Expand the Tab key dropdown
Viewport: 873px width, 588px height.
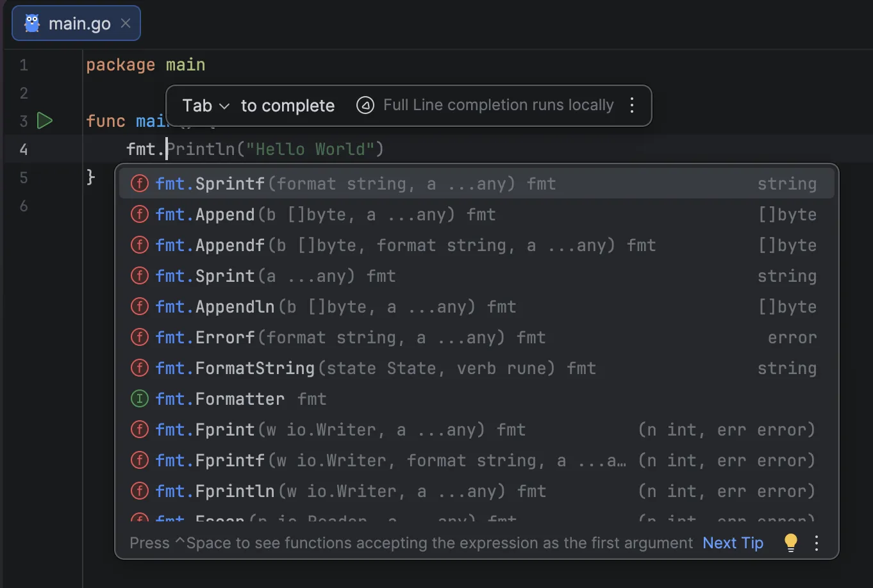point(224,106)
